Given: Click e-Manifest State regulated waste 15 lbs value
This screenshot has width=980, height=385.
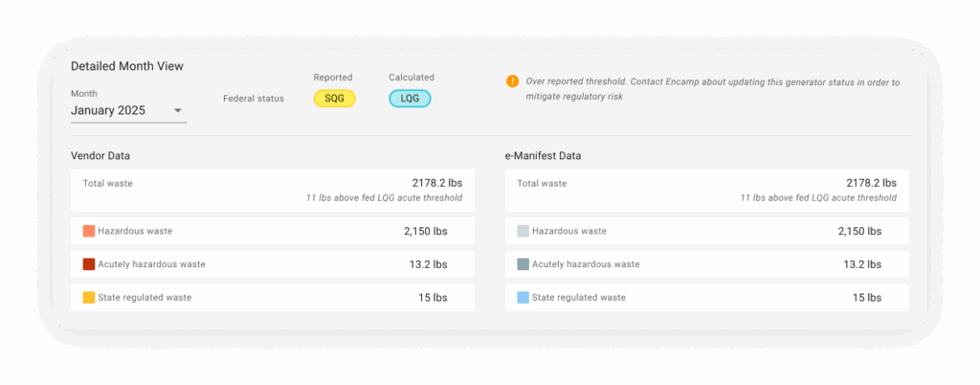Looking at the screenshot, I should (x=866, y=298).
